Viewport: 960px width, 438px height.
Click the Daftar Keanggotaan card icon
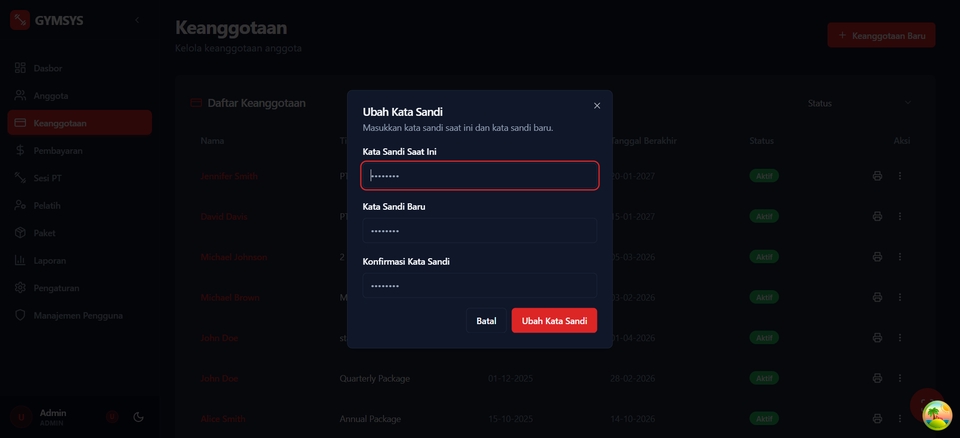(x=196, y=103)
